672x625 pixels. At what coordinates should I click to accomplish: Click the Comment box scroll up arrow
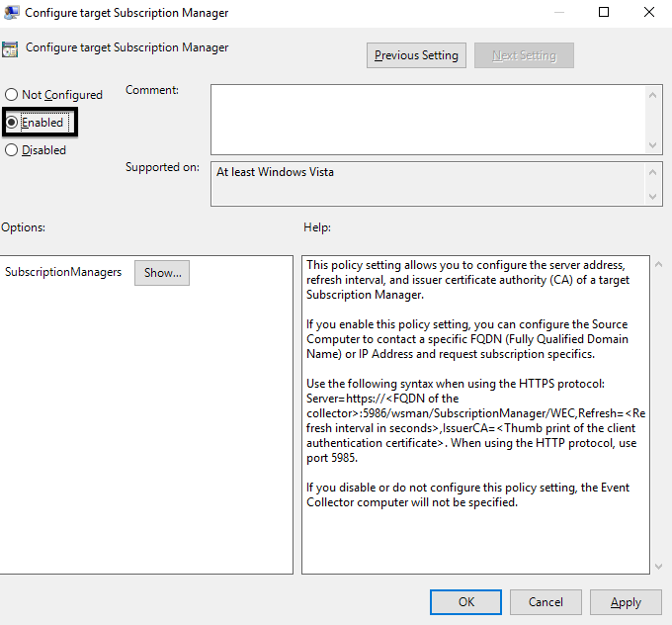[x=652, y=95]
